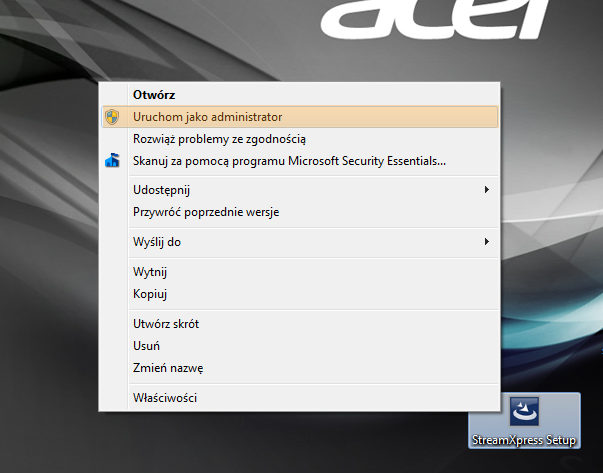Open the Wyślij do submenu entry
The height and width of the screenshot is (473, 603).
pyautogui.click(x=300, y=242)
